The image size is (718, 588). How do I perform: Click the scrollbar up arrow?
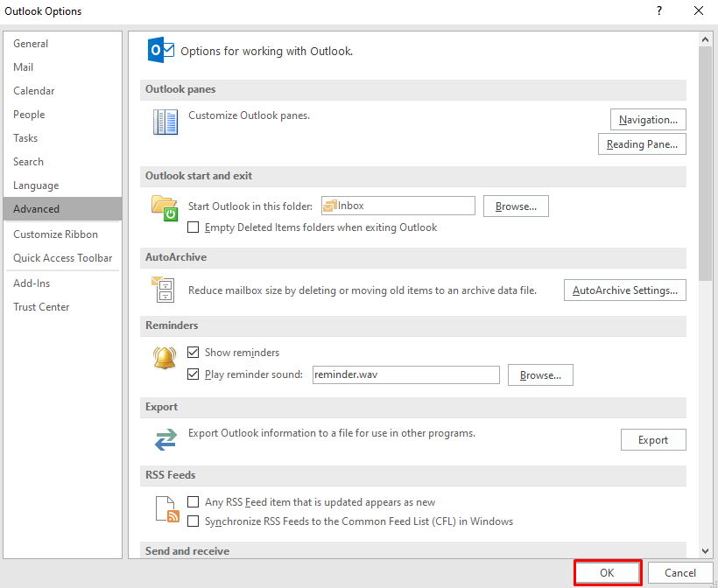click(705, 39)
